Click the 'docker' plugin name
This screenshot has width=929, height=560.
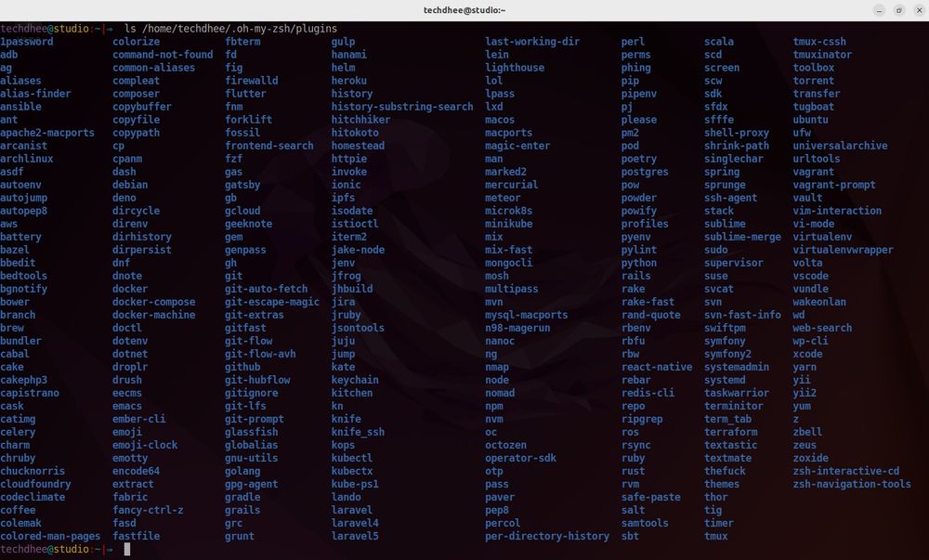[x=128, y=288]
